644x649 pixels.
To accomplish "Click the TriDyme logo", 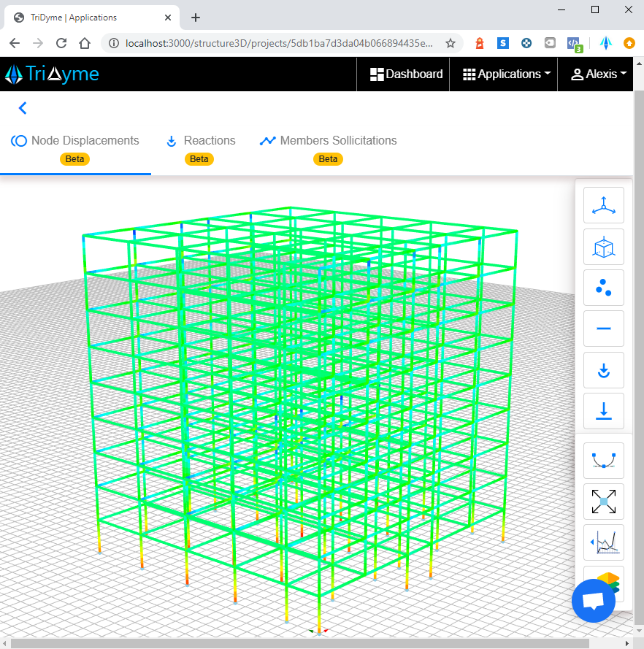I will [52, 74].
